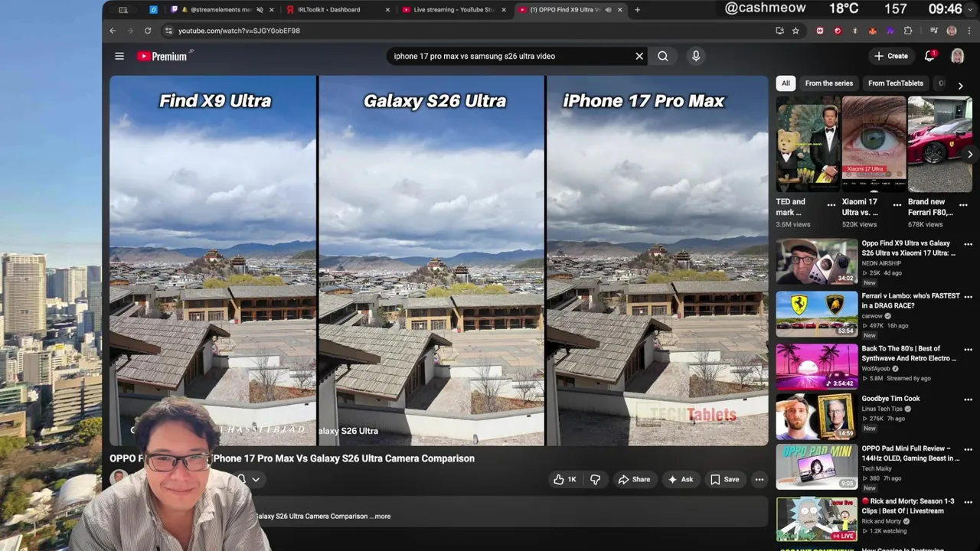Open Rick and Morty livestream thumbnail
This screenshot has height=551, width=980.
[817, 519]
